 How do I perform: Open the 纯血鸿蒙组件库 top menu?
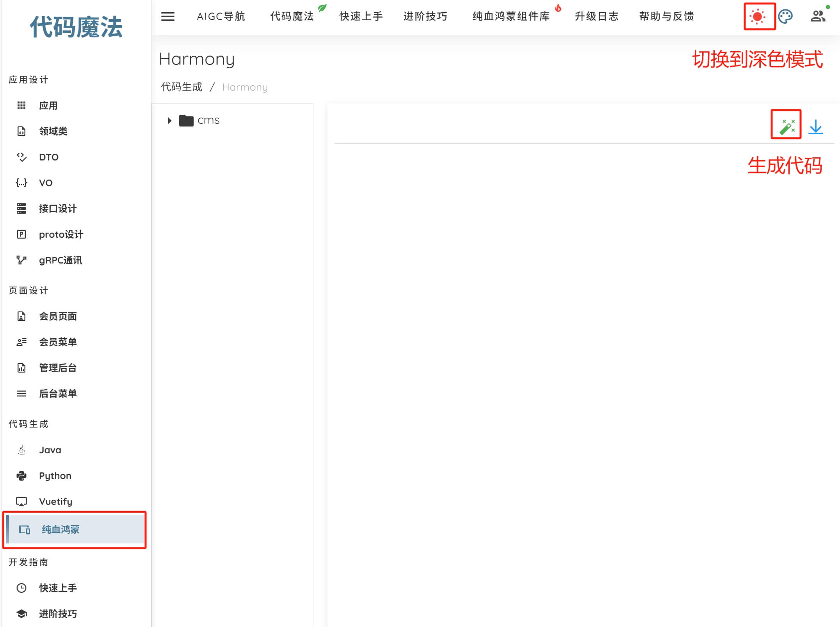pyautogui.click(x=511, y=16)
